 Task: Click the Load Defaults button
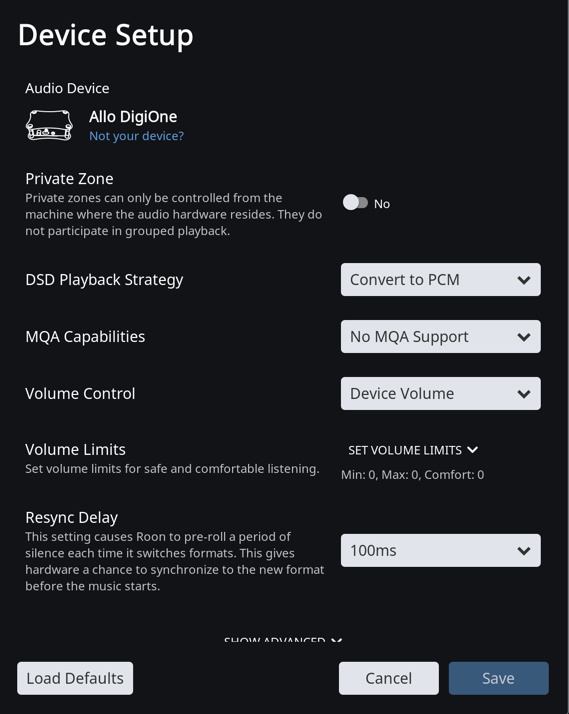click(75, 678)
